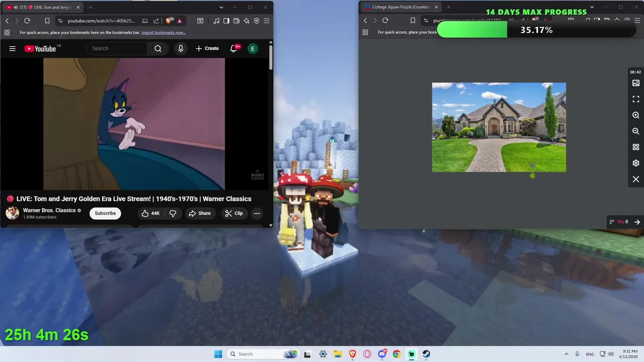Show hidden icons chevron in system tray
644x362 pixels.
[x=566, y=354]
